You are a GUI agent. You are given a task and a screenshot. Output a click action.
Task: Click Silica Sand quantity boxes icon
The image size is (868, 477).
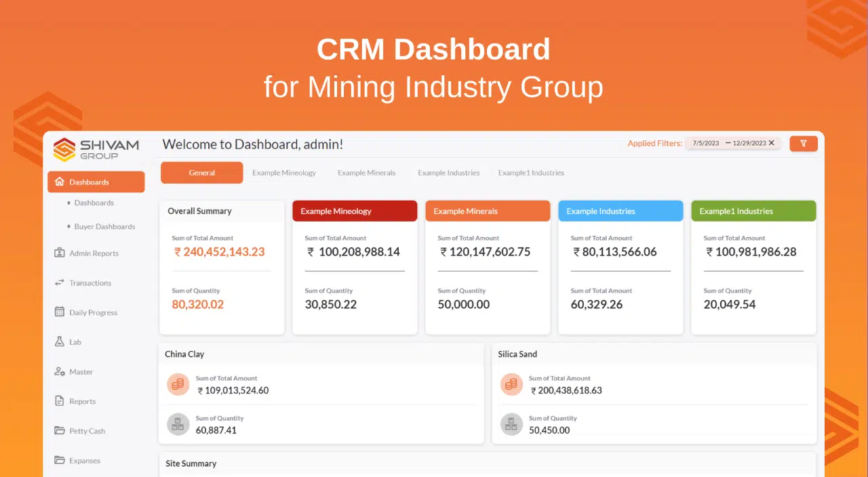pos(511,424)
